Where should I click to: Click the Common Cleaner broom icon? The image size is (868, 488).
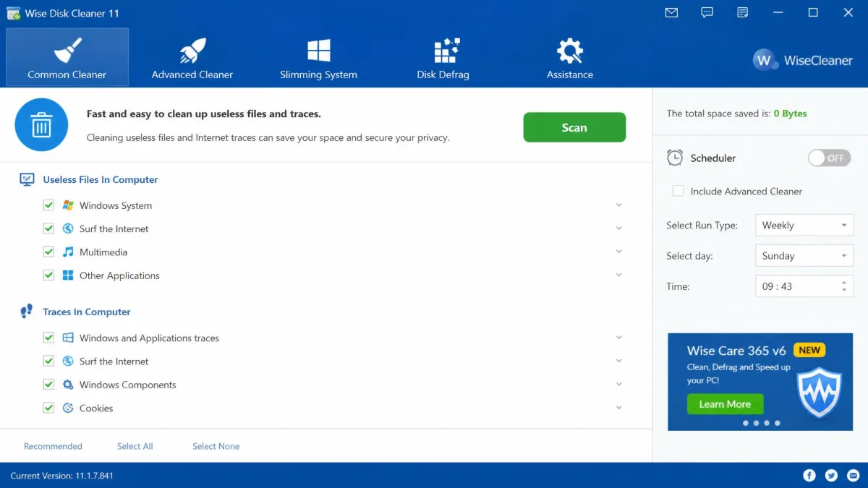coord(67,50)
